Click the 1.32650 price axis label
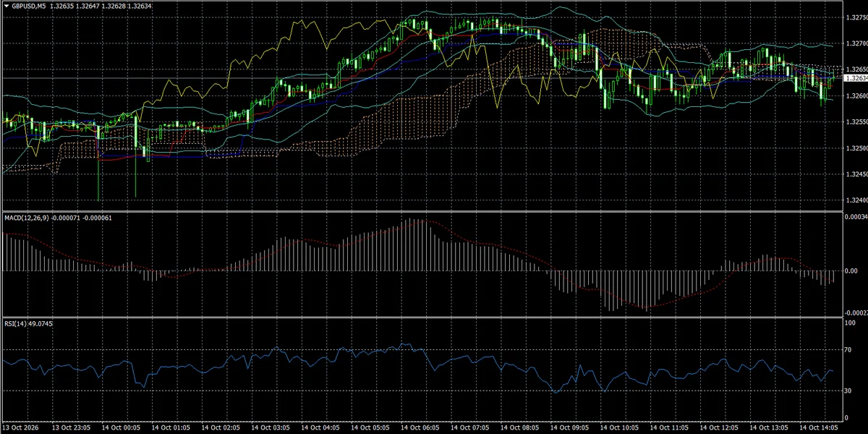The height and width of the screenshot is (434, 868). [x=856, y=70]
